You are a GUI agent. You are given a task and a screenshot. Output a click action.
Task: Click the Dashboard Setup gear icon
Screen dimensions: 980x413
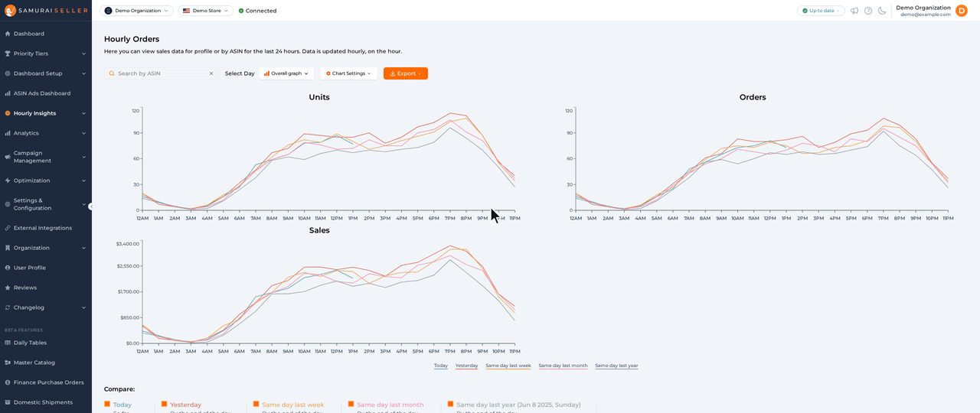[x=8, y=73]
